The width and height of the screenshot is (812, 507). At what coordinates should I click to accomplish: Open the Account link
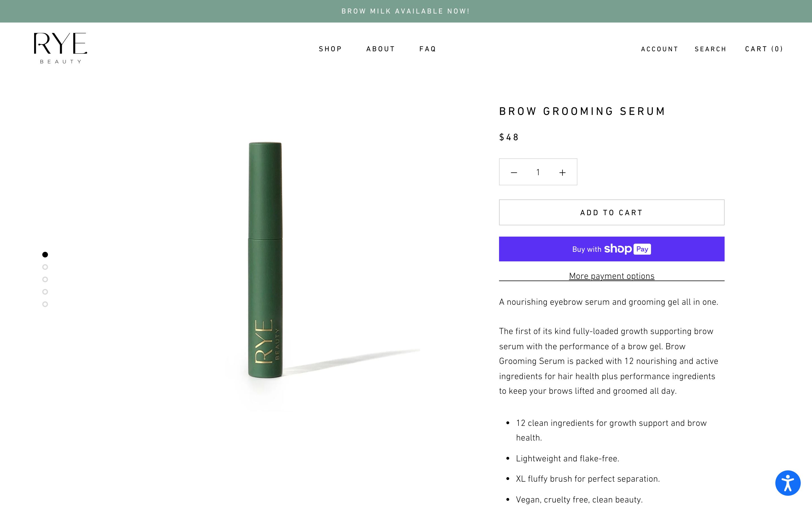click(x=659, y=49)
